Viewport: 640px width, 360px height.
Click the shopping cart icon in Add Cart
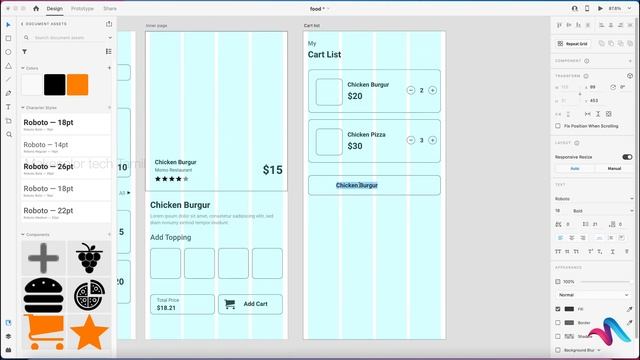click(230, 304)
